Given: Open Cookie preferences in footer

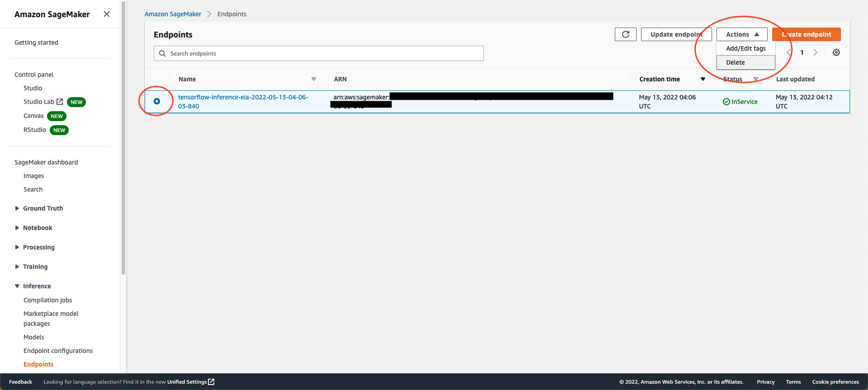Looking at the screenshot, I should coord(835,382).
